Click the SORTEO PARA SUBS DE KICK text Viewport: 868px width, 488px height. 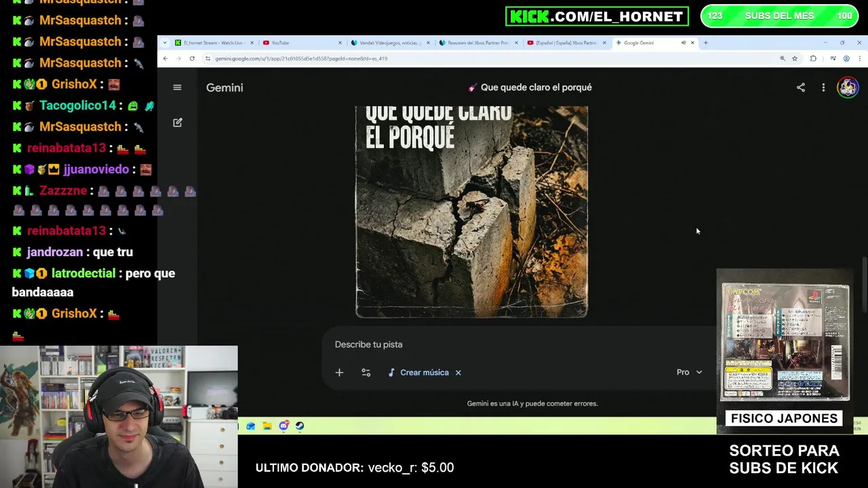click(784, 459)
